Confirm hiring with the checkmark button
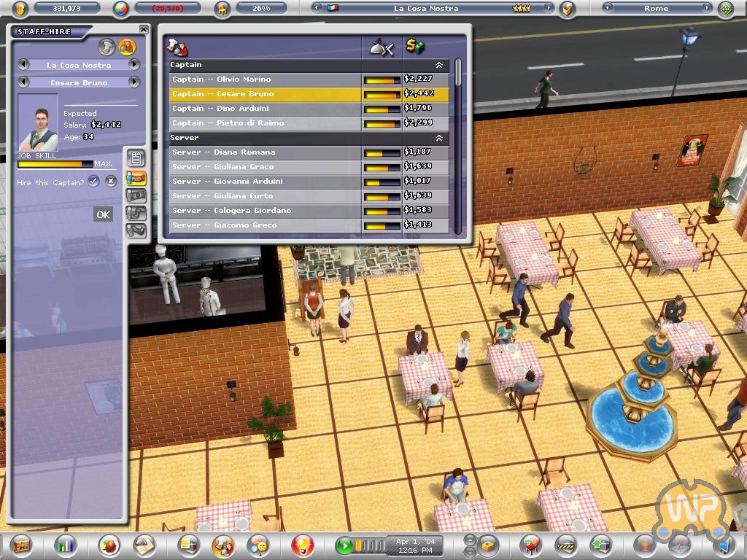Image resolution: width=747 pixels, height=560 pixels. tap(93, 182)
